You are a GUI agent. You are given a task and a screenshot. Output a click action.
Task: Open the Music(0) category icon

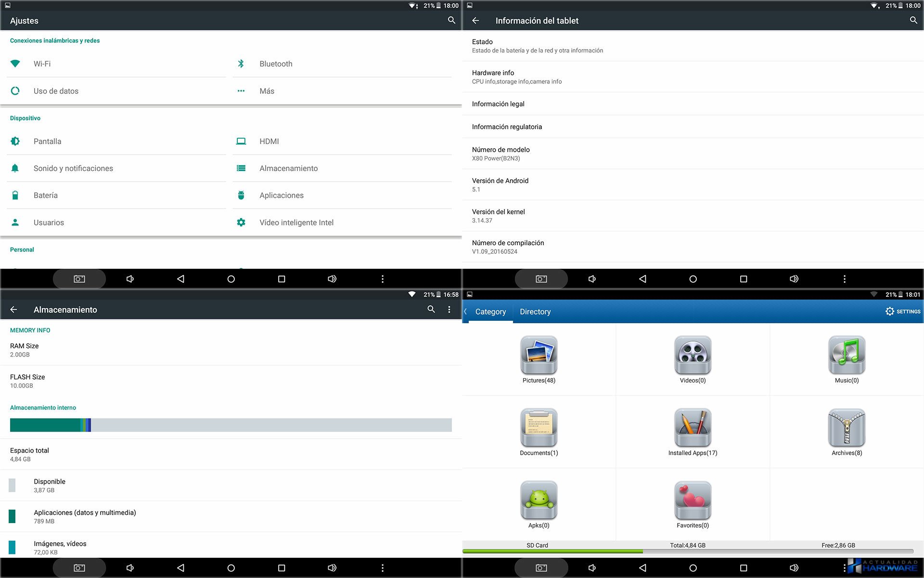pos(847,355)
